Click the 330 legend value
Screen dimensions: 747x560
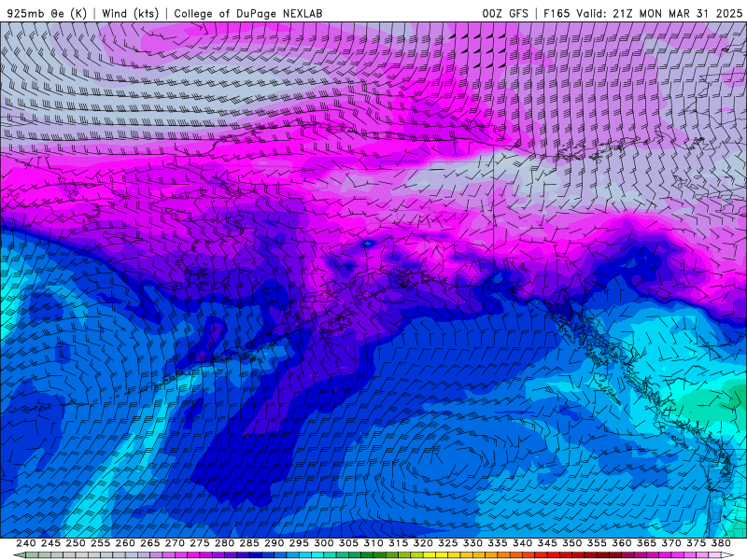pyautogui.click(x=472, y=543)
